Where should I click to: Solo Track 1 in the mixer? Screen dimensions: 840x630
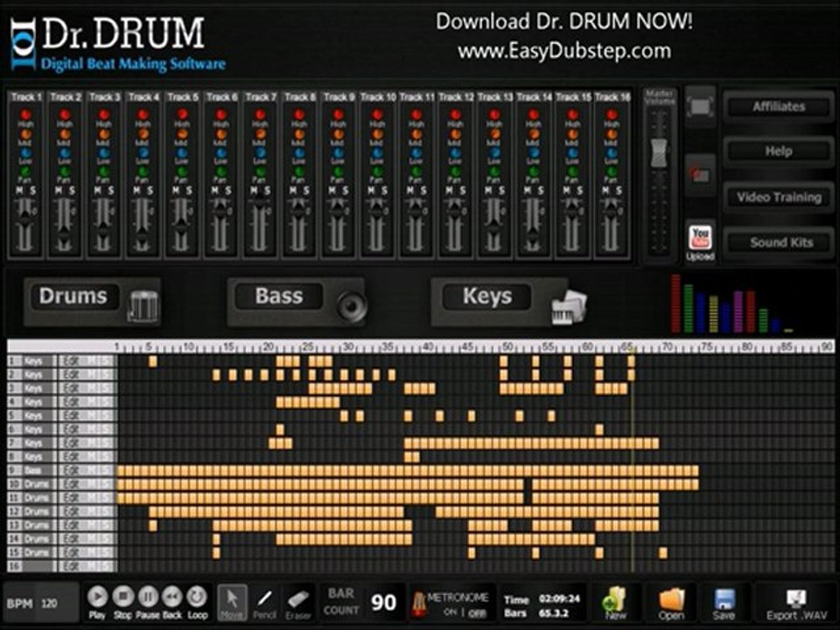[32, 191]
